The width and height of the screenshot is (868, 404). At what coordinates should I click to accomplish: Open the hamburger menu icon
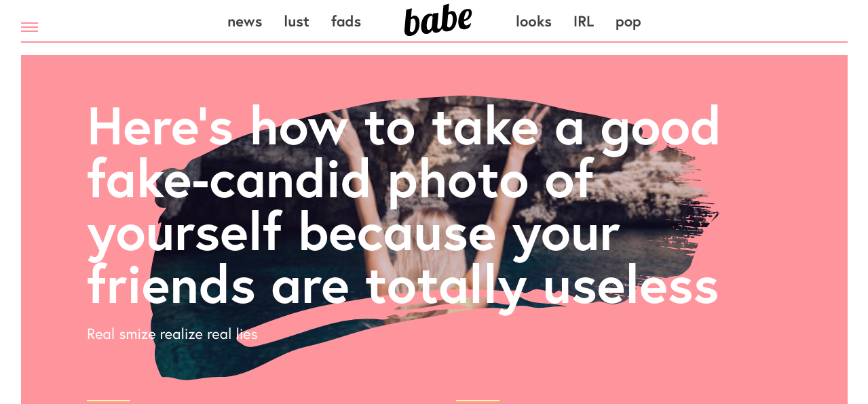click(x=29, y=27)
